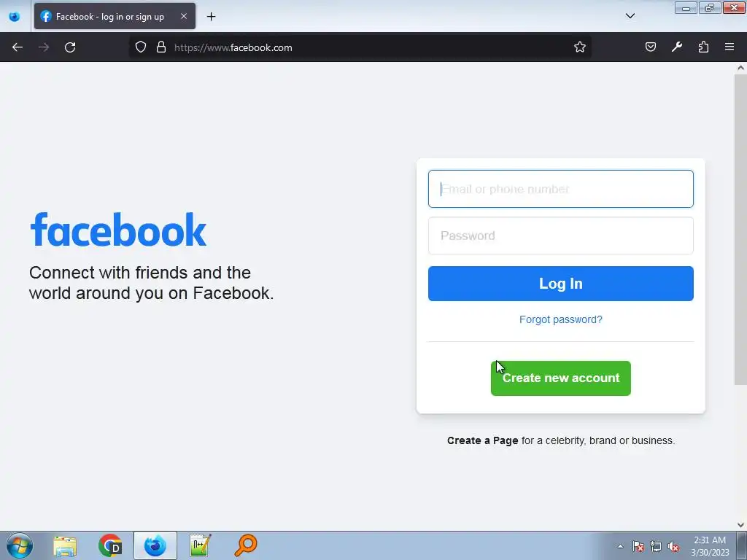Click the Firefox View icon left of tabs

[15, 17]
